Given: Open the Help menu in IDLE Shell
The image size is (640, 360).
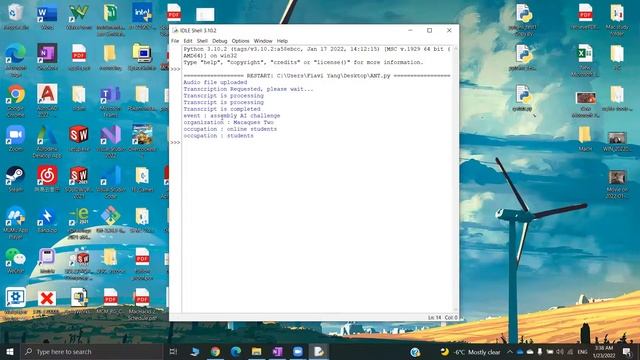Looking at the screenshot, I should (x=282, y=41).
